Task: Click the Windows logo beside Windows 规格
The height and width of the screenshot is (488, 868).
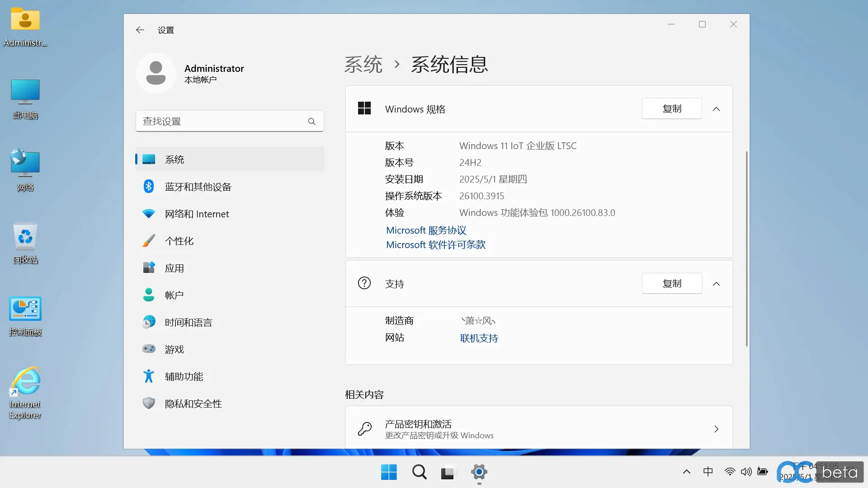Action: (364, 108)
